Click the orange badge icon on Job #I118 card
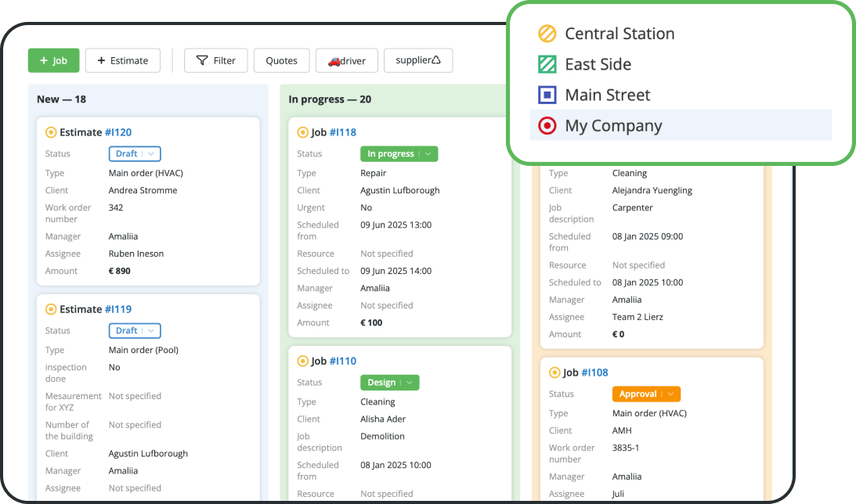Screen dimensions: 856x504 click(303, 131)
